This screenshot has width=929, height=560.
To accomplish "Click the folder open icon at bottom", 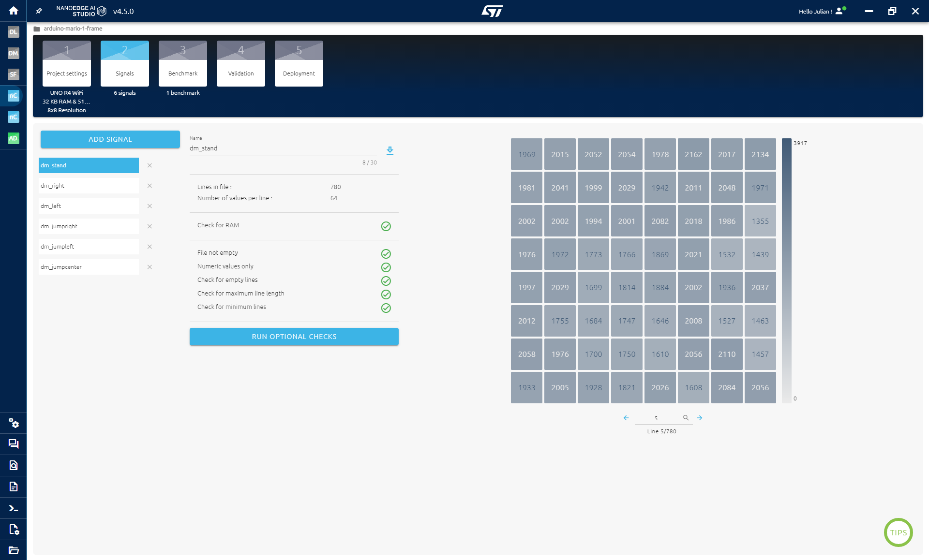I will coord(14,550).
